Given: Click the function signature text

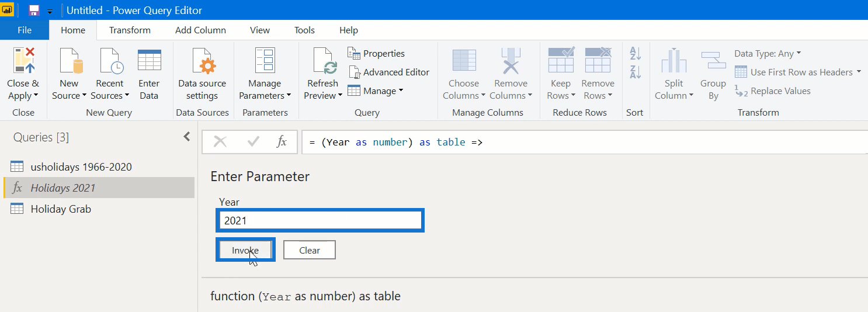Looking at the screenshot, I should pos(305,296).
